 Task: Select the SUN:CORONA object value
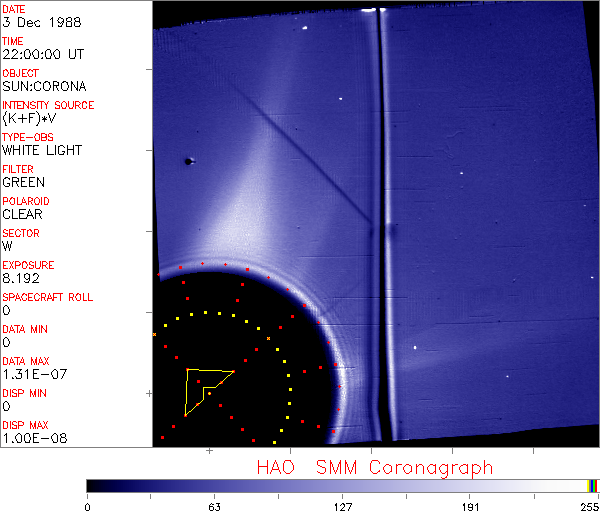click(44, 86)
